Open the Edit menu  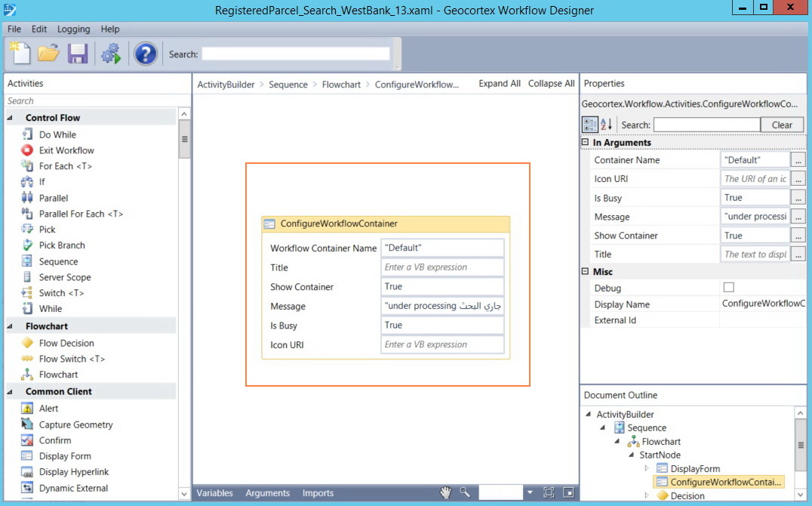click(38, 29)
